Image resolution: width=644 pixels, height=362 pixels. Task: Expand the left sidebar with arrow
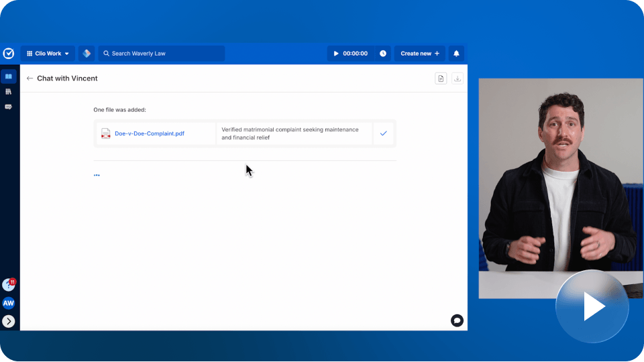9,321
